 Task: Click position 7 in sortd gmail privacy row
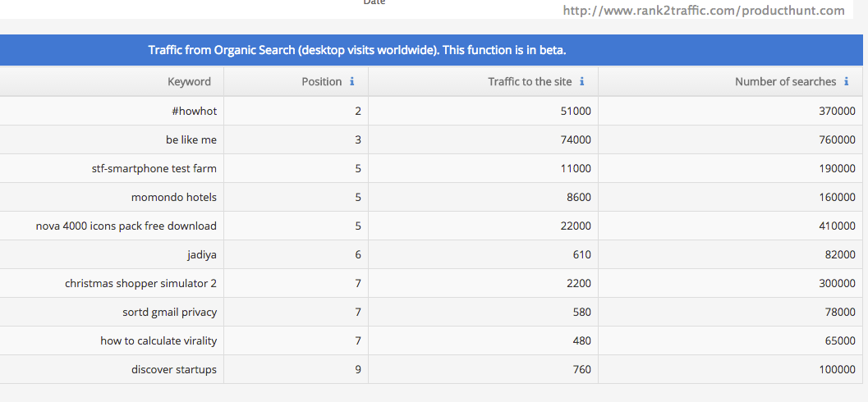(x=358, y=313)
